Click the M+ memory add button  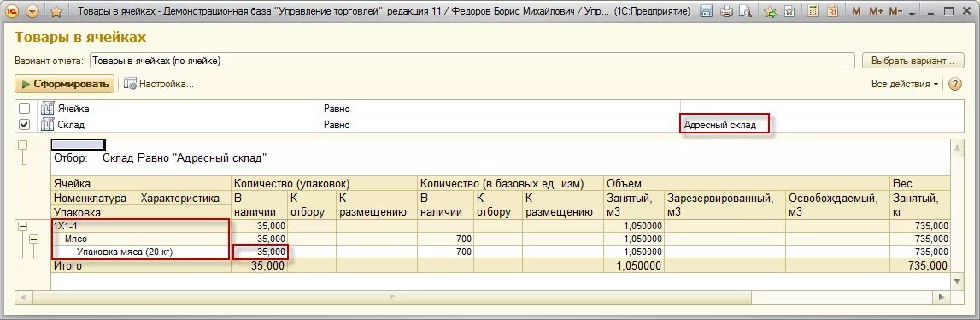(x=876, y=11)
